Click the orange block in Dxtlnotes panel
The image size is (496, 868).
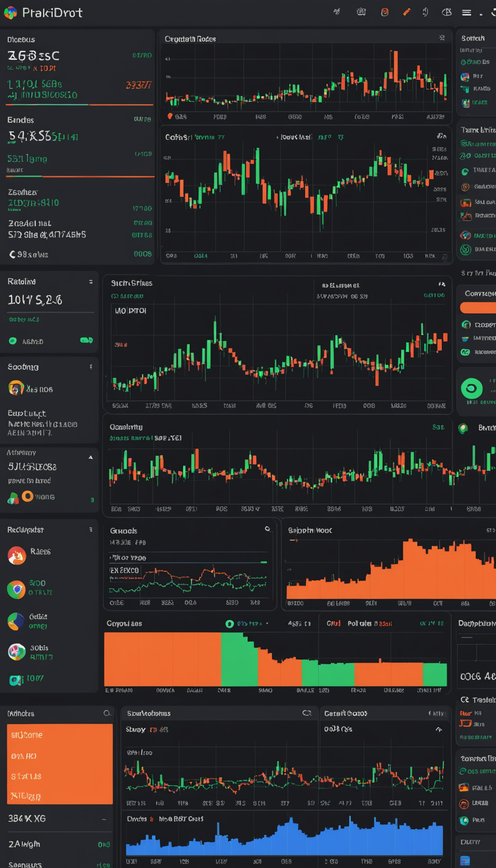[60, 764]
